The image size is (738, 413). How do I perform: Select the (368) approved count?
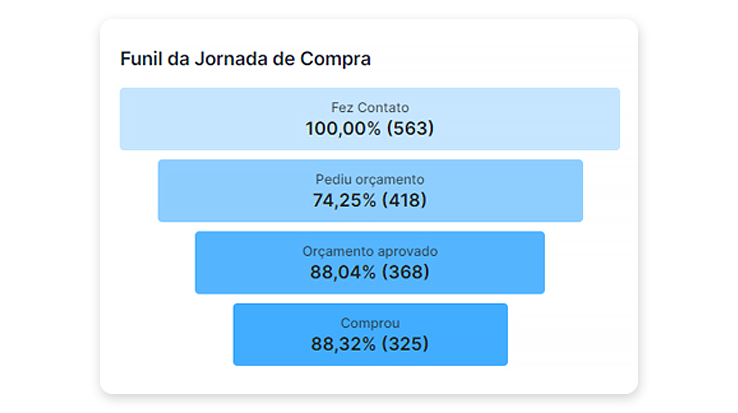[x=405, y=272]
